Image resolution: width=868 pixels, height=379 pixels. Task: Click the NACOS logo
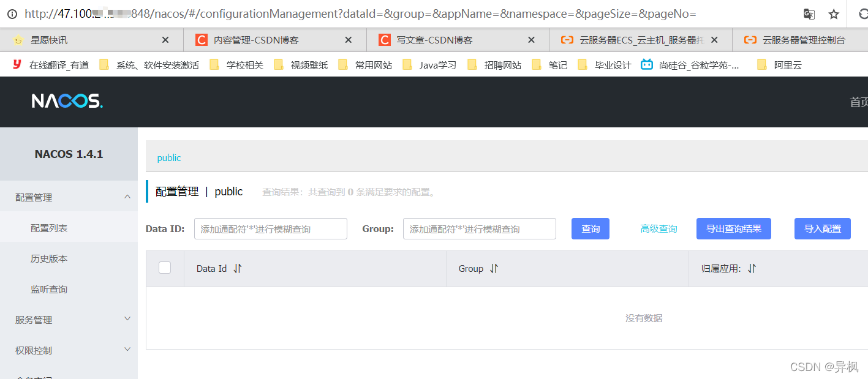[x=67, y=101]
